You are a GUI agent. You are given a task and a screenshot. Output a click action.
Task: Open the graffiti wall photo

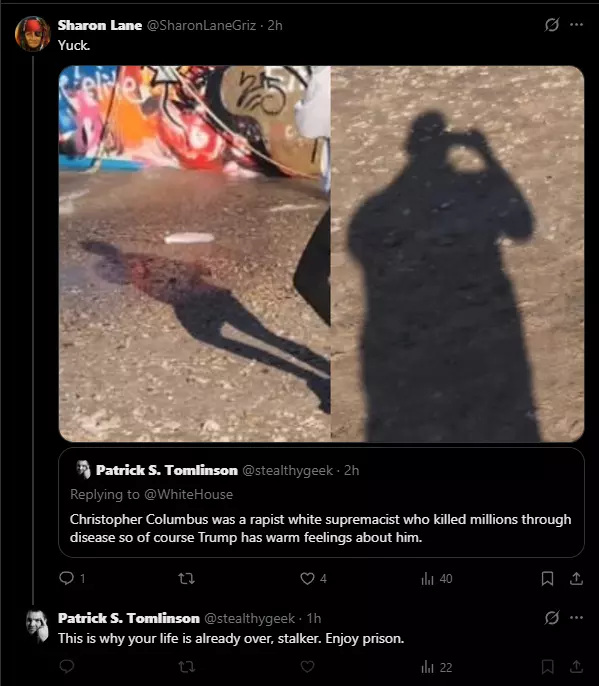pos(195,254)
